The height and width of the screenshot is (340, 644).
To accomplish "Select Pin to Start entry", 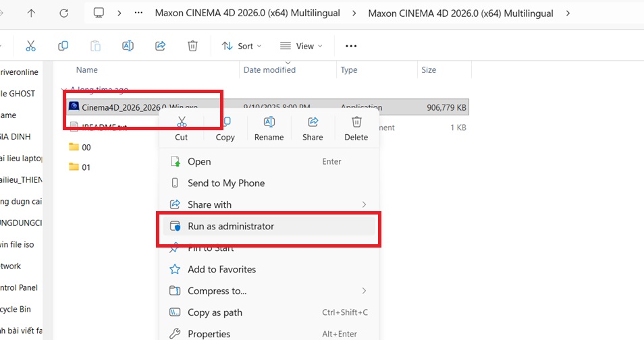I will point(269,248).
